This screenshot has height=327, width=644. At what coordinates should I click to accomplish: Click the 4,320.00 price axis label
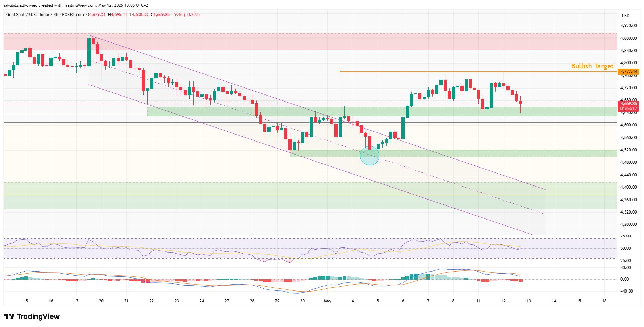coord(628,212)
